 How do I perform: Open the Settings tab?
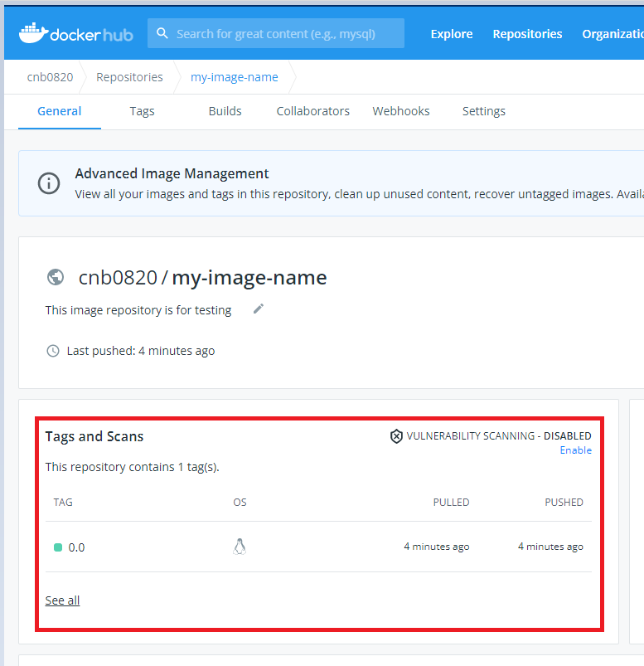(x=484, y=111)
